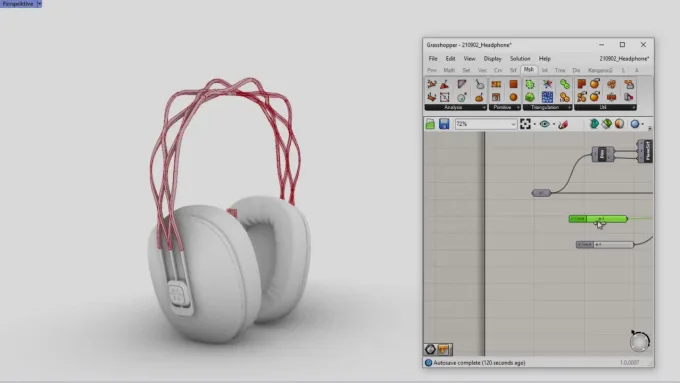
Task: Select the grey block with pink arrow icon in Util
Action: click(629, 97)
